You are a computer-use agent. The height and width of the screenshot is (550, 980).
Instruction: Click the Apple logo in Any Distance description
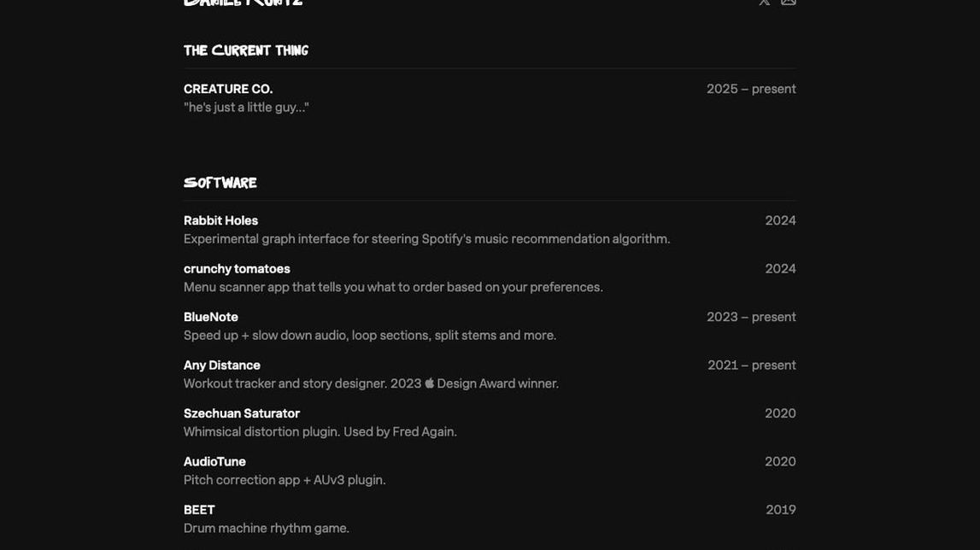(x=430, y=383)
